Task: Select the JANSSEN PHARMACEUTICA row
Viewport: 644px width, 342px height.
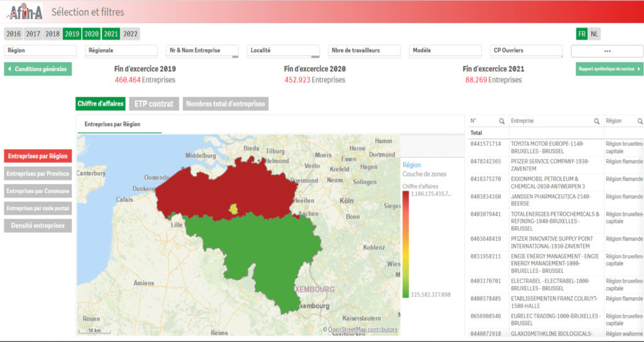Action: 556,200
